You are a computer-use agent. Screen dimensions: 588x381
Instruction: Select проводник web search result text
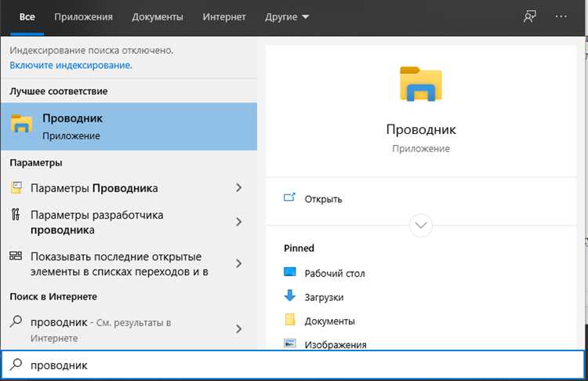100,330
